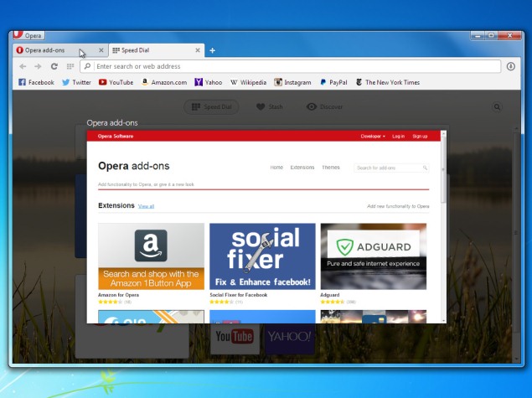Expand the Developer dropdown

click(x=373, y=136)
